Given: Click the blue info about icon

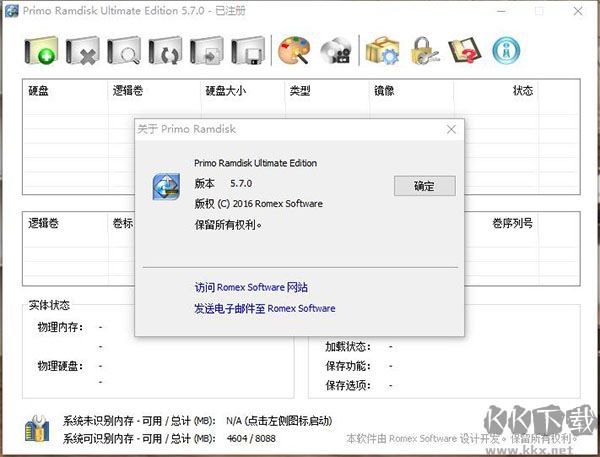Looking at the screenshot, I should 506,50.
